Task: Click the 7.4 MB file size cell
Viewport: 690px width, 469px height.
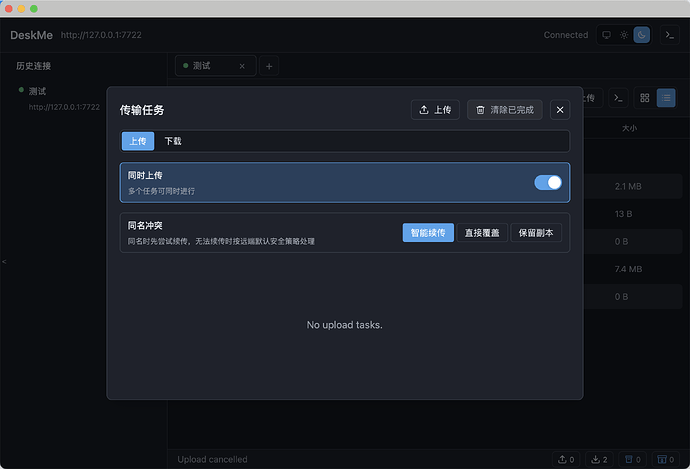Action: 628,269
